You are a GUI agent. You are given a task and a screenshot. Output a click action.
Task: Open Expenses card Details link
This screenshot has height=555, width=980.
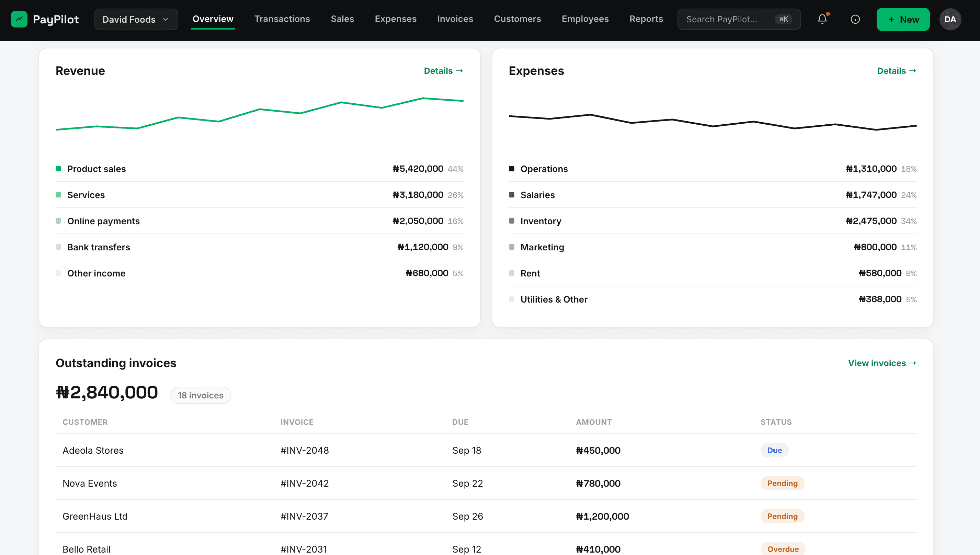(897, 71)
